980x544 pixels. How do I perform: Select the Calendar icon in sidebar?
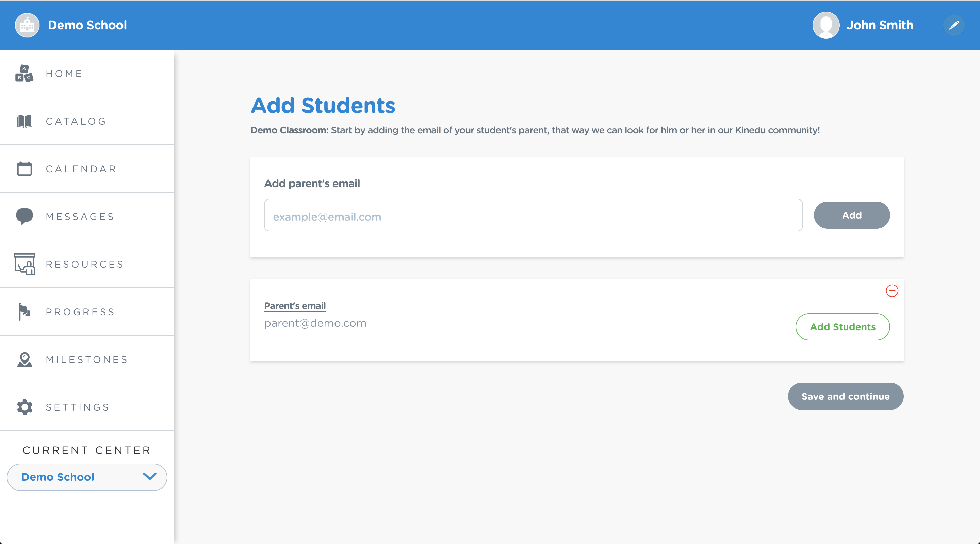(24, 169)
